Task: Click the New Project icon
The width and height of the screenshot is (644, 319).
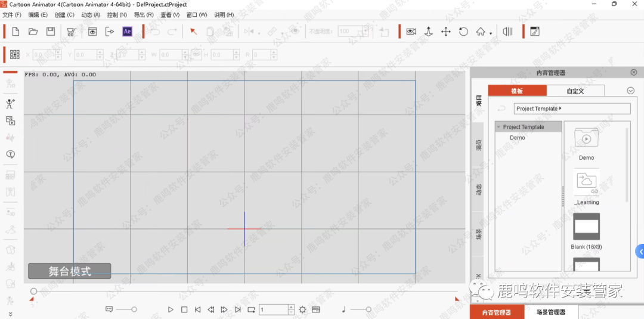Action: click(16, 32)
